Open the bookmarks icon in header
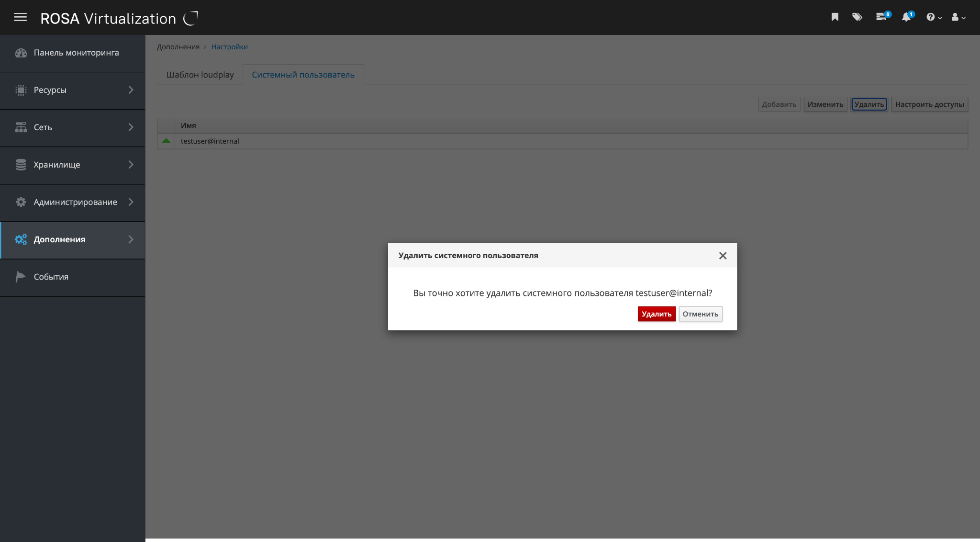Image resolution: width=980 pixels, height=542 pixels. click(x=835, y=17)
